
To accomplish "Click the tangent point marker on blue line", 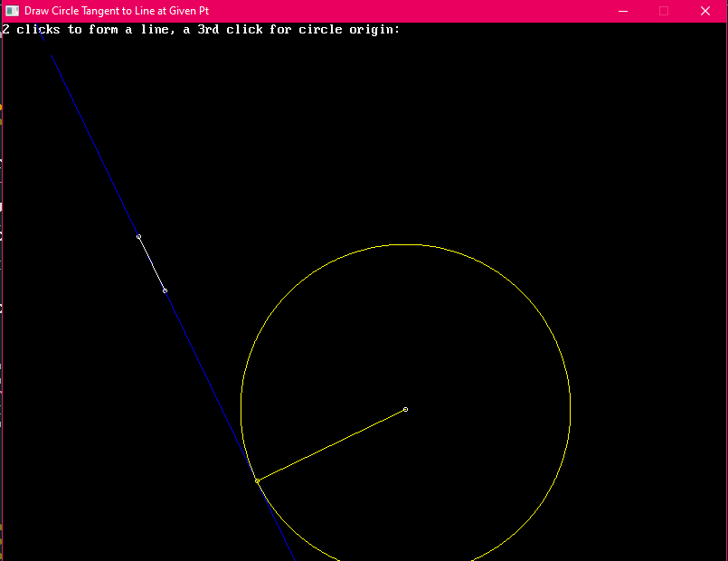I will 258,481.
